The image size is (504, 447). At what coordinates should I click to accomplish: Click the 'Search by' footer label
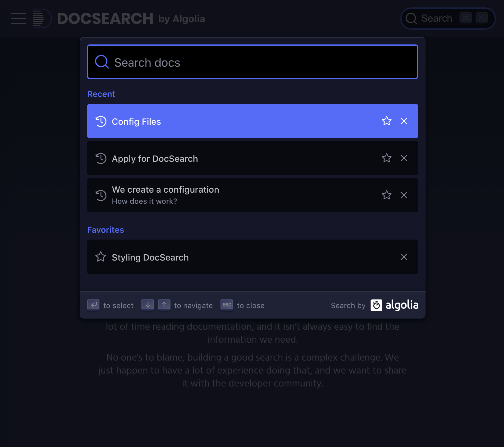click(348, 306)
